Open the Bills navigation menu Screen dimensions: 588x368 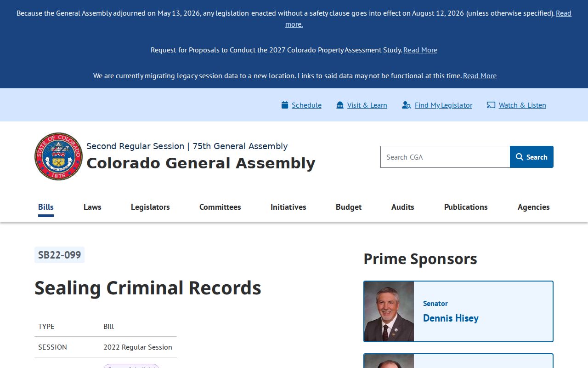[46, 207]
